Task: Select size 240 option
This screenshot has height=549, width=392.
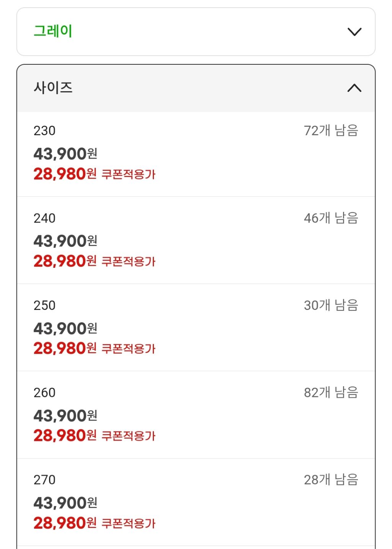Action: (196, 240)
